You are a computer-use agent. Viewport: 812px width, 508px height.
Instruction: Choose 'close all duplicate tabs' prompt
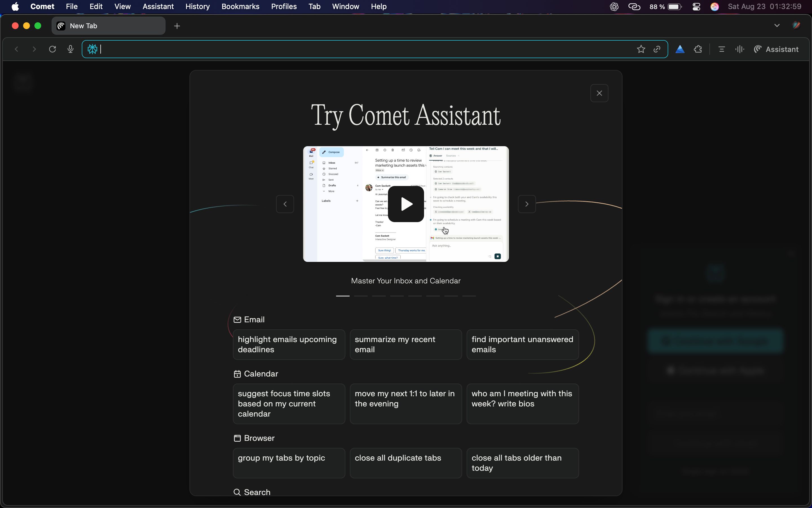click(406, 463)
